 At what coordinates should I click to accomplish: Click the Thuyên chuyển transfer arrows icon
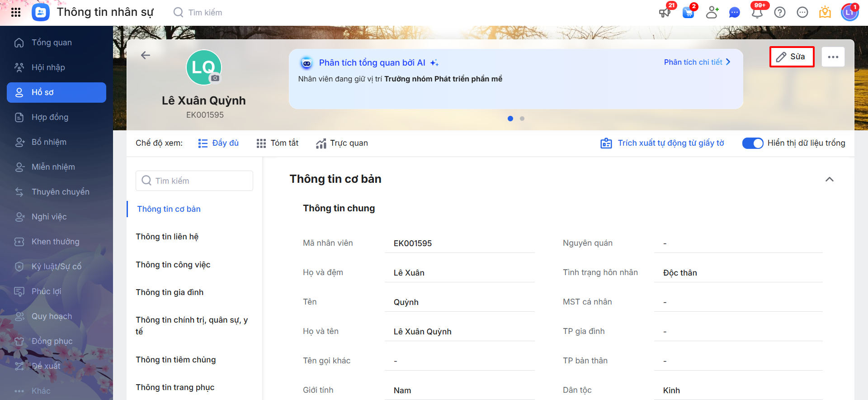click(x=19, y=192)
